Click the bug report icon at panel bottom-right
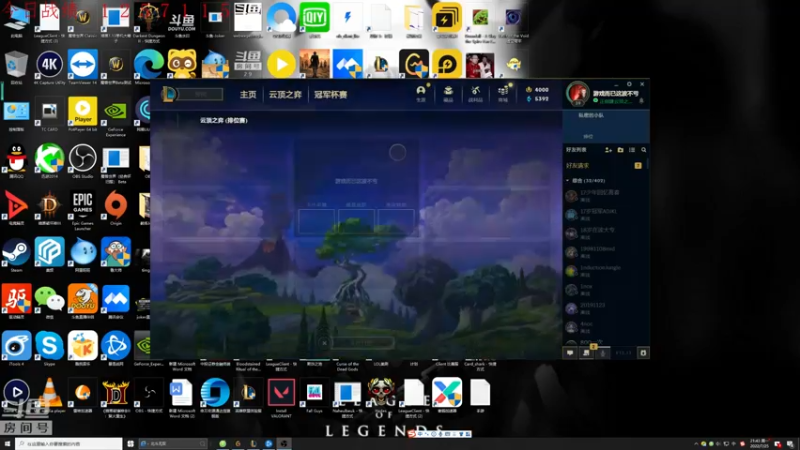 (643, 353)
